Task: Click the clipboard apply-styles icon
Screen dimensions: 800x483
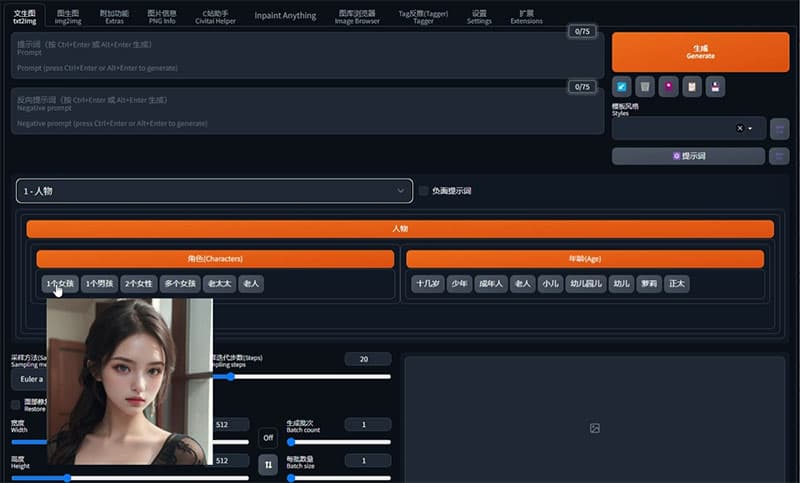Action: [691, 87]
